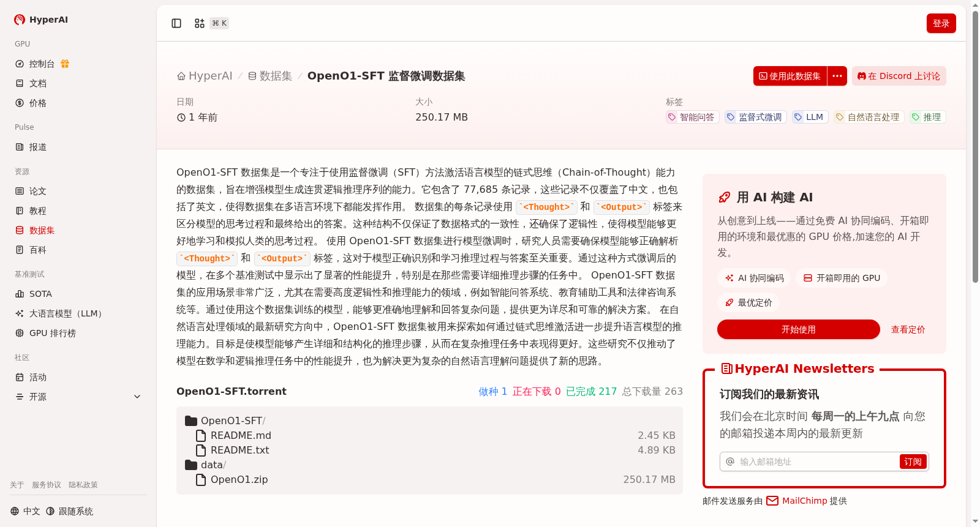Click the README.md file icon
The image size is (980, 527).
(x=200, y=435)
